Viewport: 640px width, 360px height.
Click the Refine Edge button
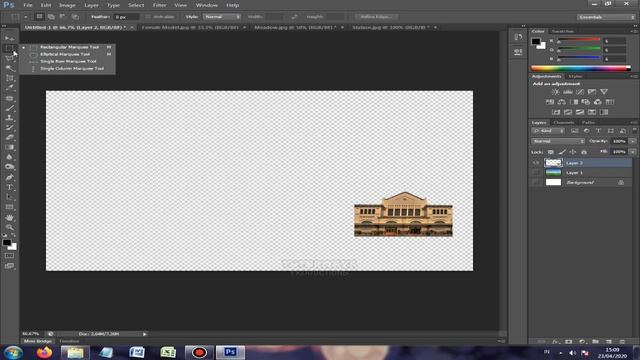376,17
